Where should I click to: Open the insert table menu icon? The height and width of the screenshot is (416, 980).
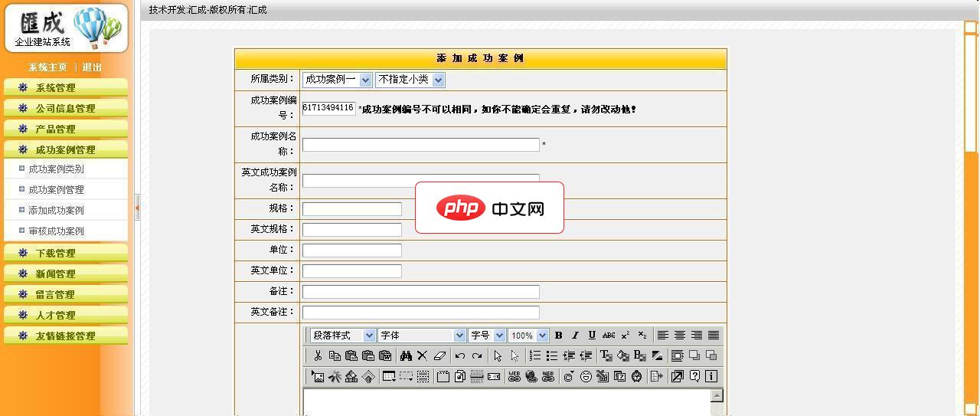389,376
